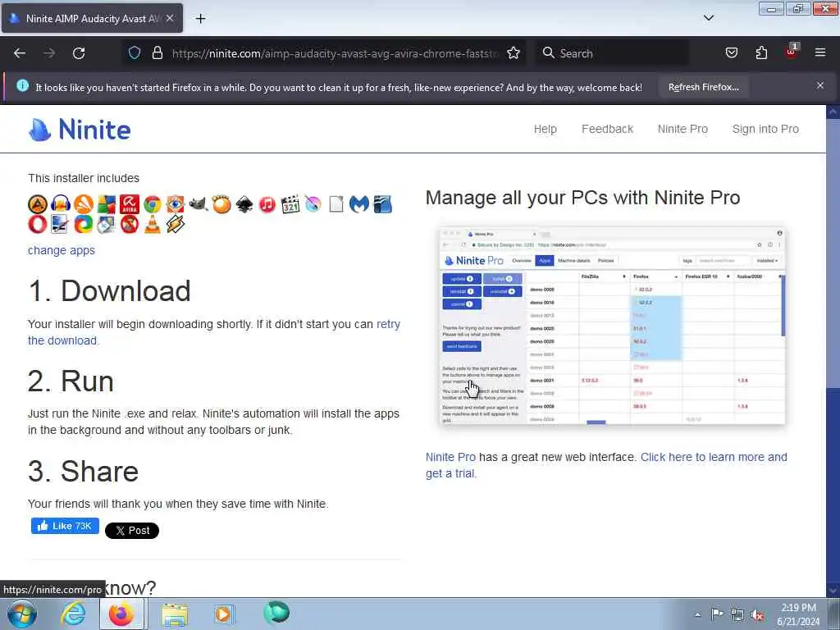Click the K-Lite Codecs 321 icon
840x630 pixels.
290,204
